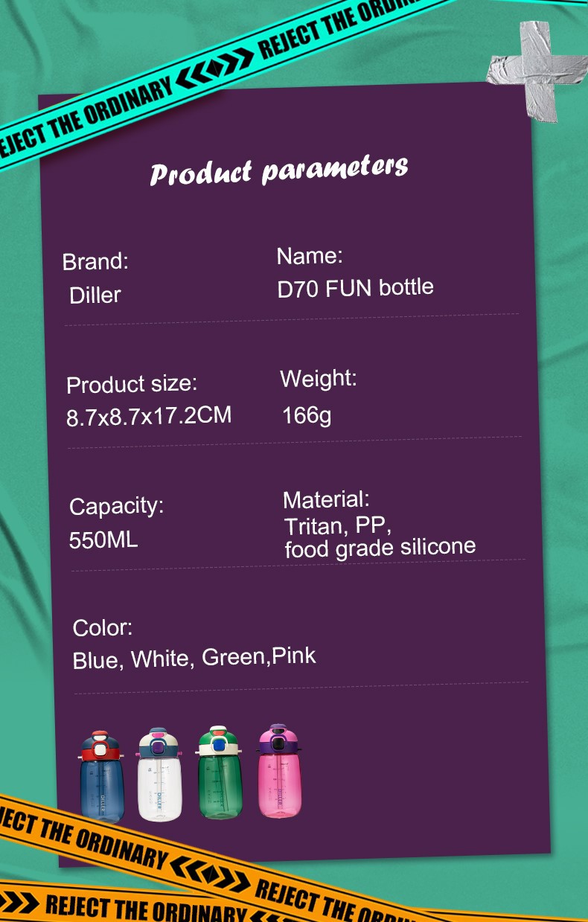This screenshot has width=588, height=922.
Task: Select the Brand label text
Action: (95, 262)
